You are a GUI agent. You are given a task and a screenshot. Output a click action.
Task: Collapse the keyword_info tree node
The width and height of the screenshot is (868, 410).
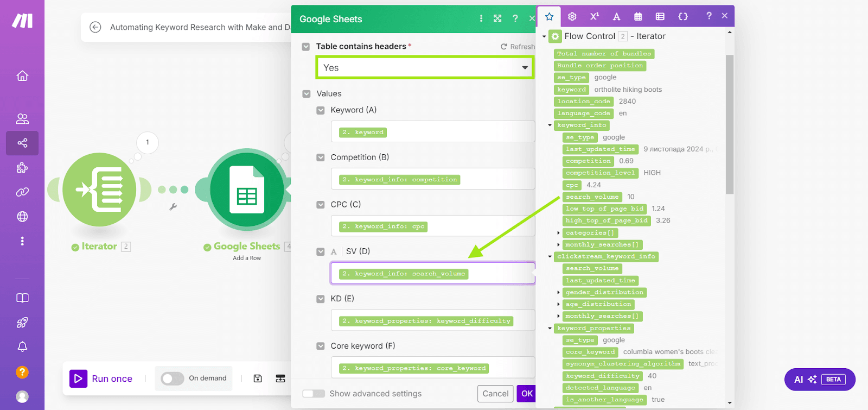(x=550, y=125)
